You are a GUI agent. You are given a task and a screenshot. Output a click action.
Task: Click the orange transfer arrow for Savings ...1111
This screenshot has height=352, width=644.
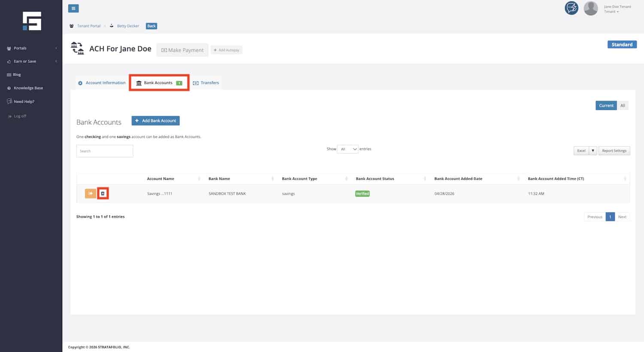coord(90,193)
